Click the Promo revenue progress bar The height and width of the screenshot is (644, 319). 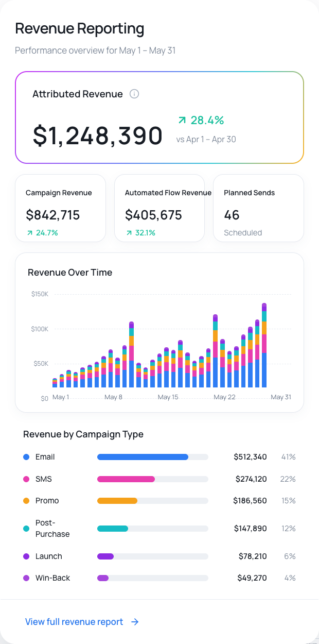pyautogui.click(x=153, y=501)
